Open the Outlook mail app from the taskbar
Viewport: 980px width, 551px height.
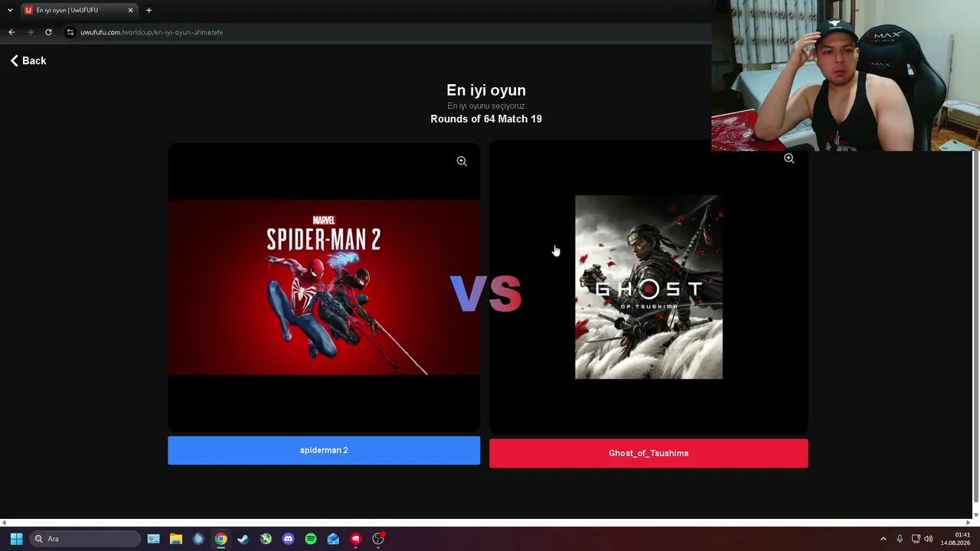pos(333,539)
